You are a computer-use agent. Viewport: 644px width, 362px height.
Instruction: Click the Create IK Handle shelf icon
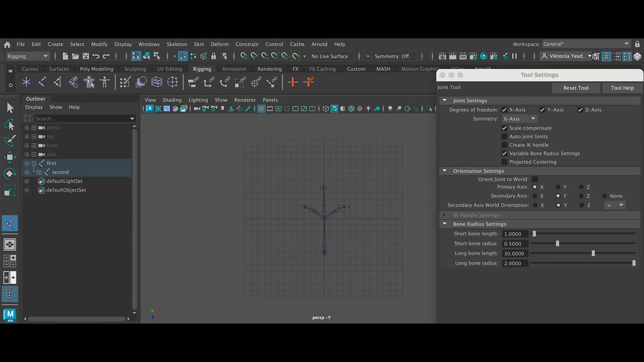[x=57, y=82]
